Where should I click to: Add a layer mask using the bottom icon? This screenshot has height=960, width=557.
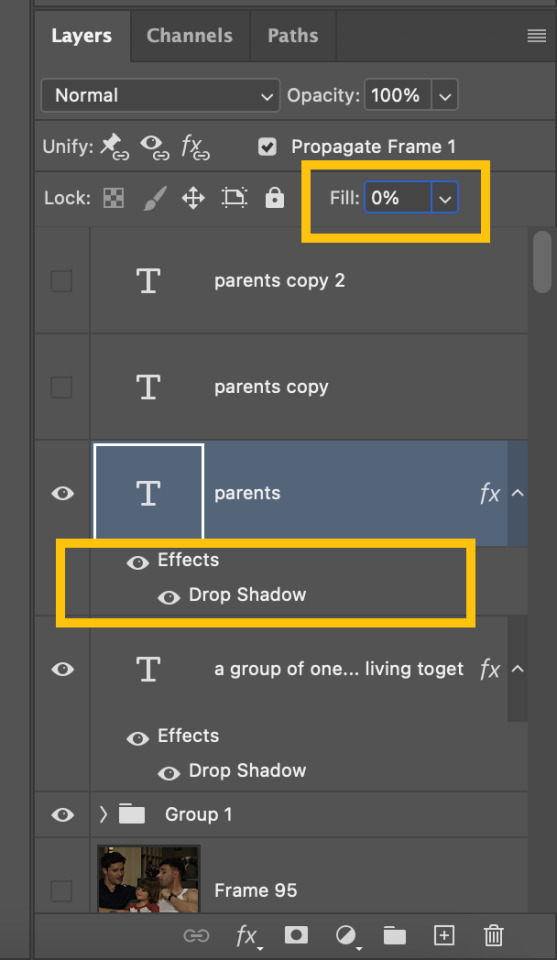(296, 935)
